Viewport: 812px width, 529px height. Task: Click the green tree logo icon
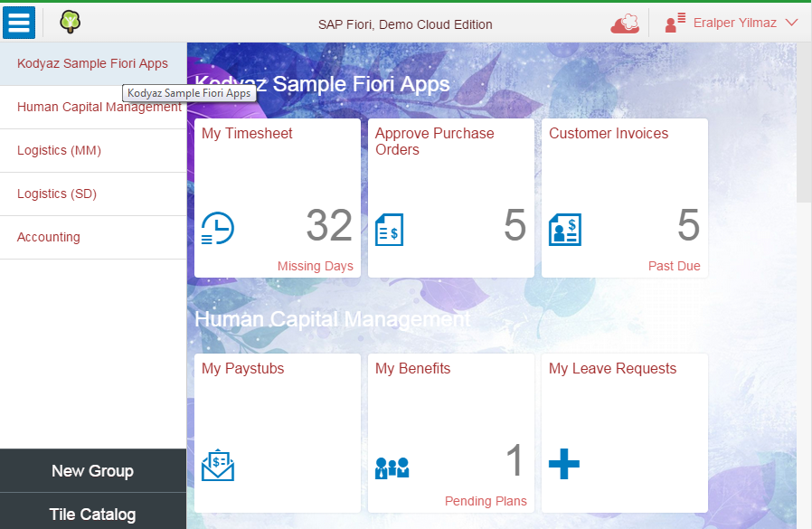(x=70, y=23)
